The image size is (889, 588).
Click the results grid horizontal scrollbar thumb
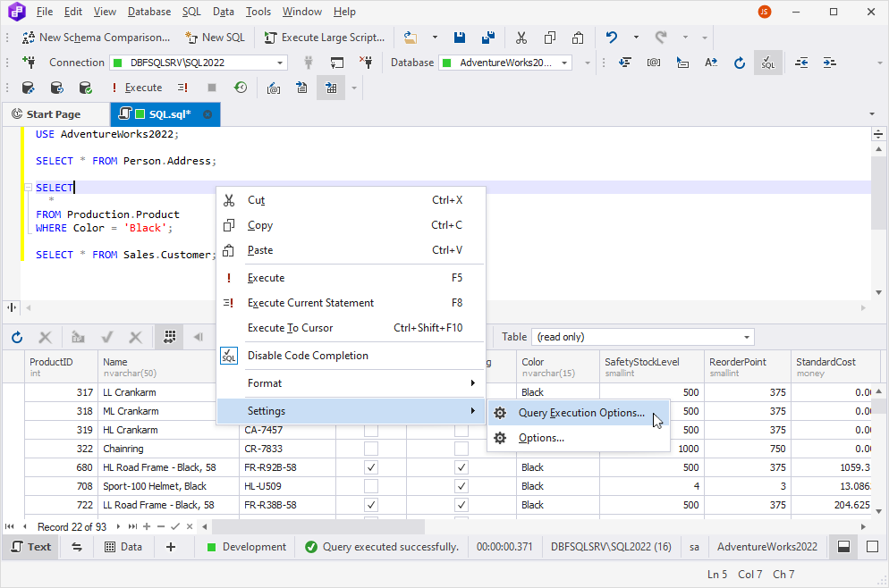pos(318,527)
